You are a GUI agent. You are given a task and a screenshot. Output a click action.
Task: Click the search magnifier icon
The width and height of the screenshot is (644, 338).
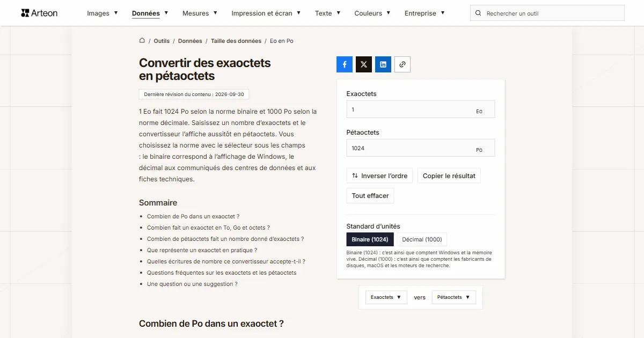pyautogui.click(x=478, y=13)
